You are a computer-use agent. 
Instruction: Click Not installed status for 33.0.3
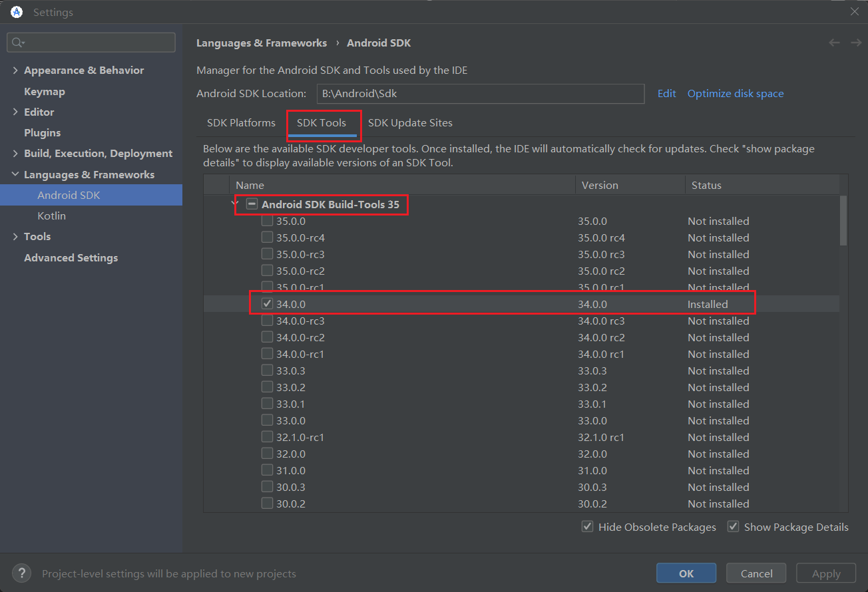718,370
